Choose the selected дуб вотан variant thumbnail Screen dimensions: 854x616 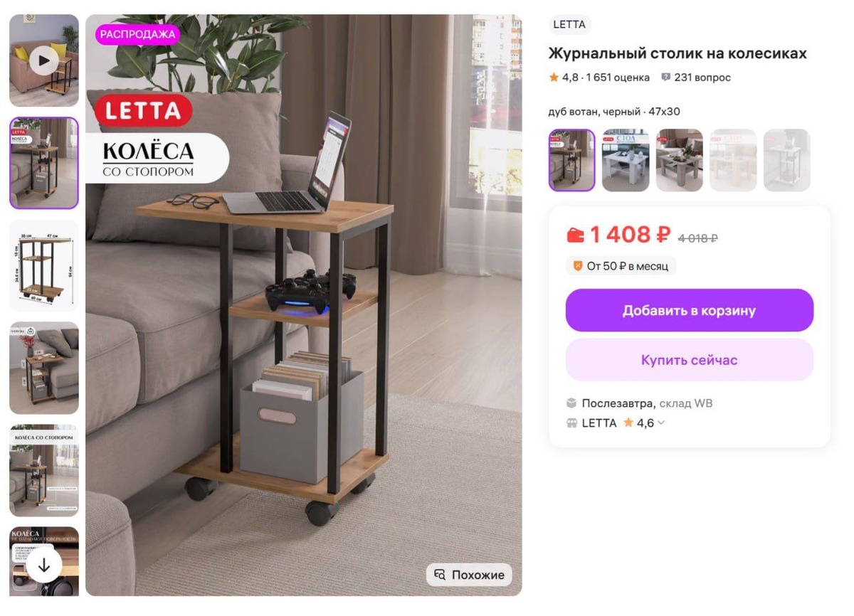[571, 160]
